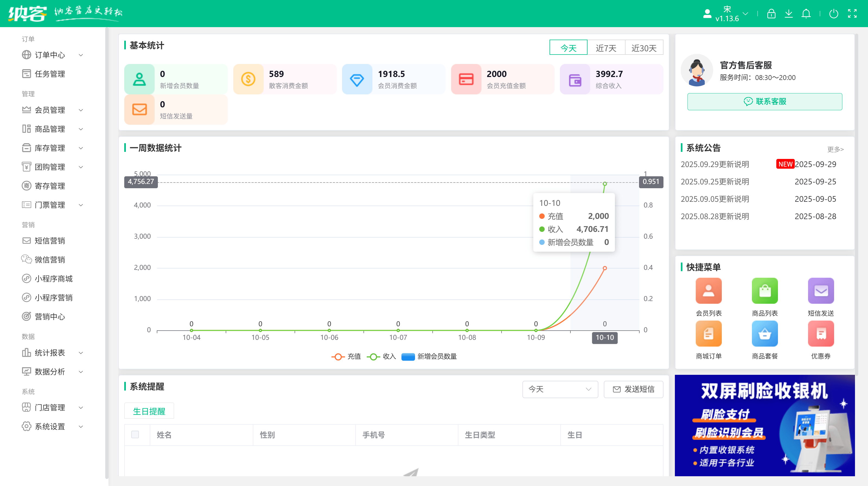Click the lock screen icon in header

tap(771, 14)
